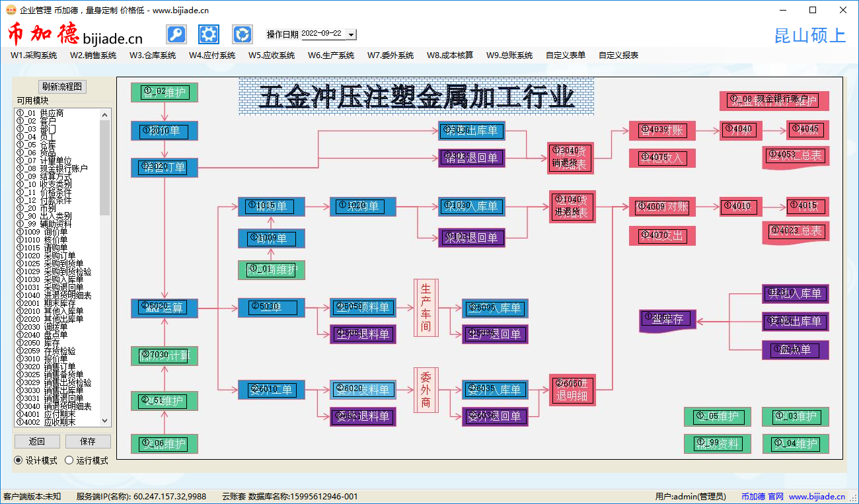859x504 pixels.
Task: Click the ⑤7030 计算 flowchart node
Action: tap(165, 356)
